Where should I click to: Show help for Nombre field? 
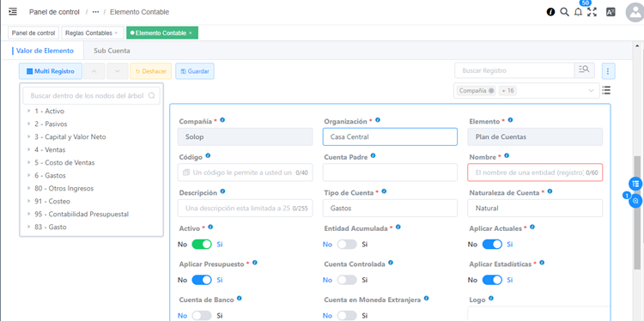tap(507, 155)
